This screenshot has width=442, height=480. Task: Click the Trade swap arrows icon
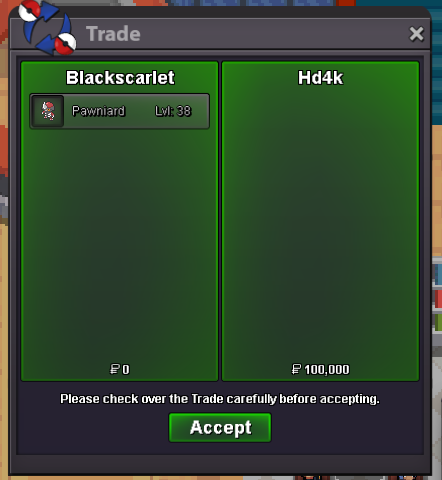(47, 28)
